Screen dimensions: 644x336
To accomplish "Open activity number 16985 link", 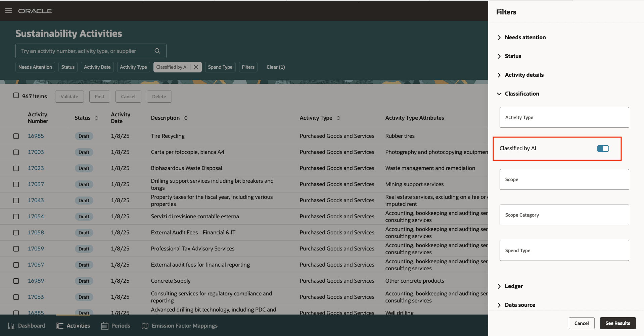I will 36,136.
